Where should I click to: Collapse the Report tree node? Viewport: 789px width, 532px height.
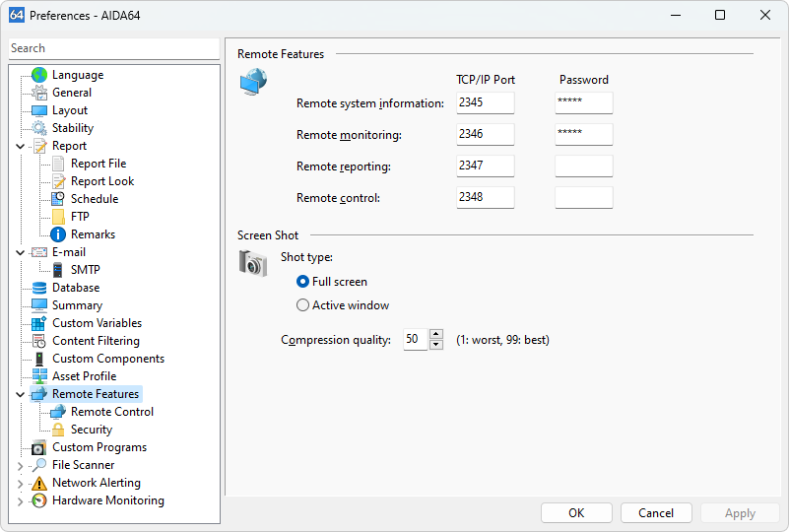21,146
